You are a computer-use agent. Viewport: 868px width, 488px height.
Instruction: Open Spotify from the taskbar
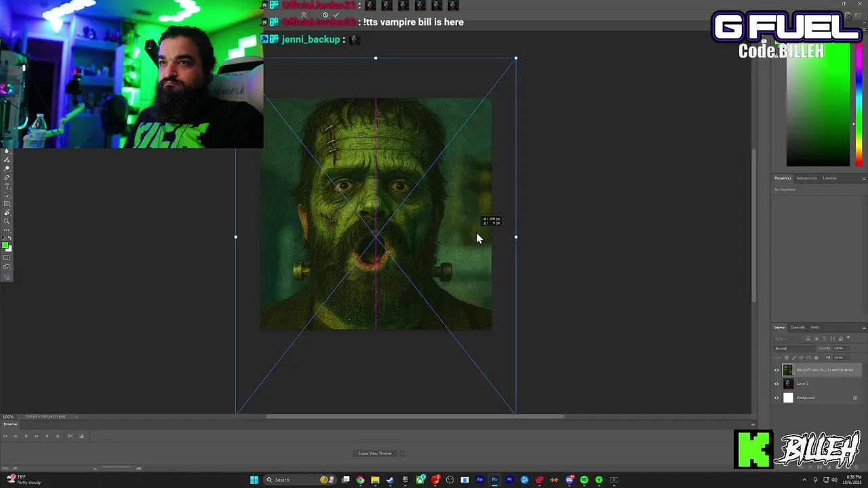(x=585, y=480)
